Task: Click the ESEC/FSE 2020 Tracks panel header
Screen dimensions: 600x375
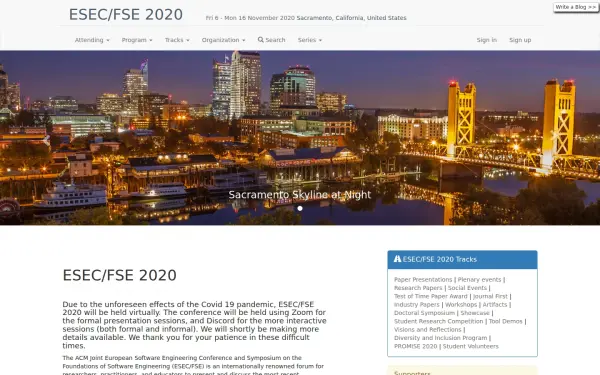Action: point(462,259)
